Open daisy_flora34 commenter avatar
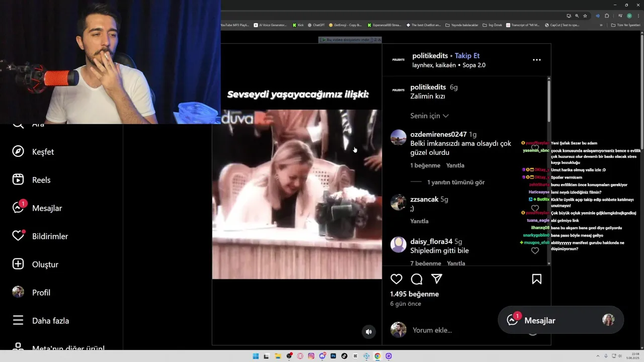 398,244
